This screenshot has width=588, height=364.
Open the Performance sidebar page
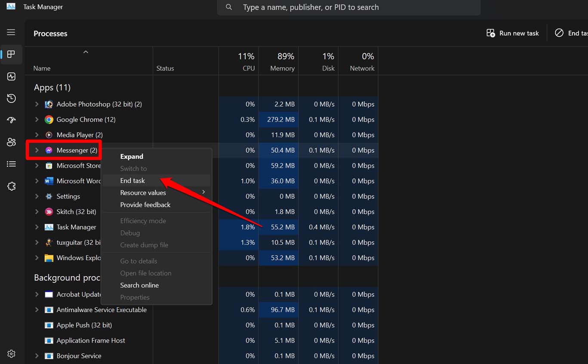point(11,77)
